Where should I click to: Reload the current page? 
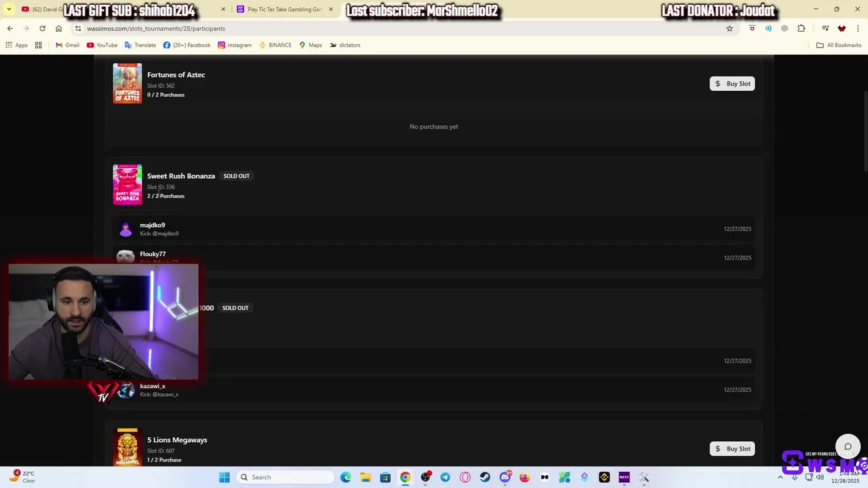pos(42,28)
